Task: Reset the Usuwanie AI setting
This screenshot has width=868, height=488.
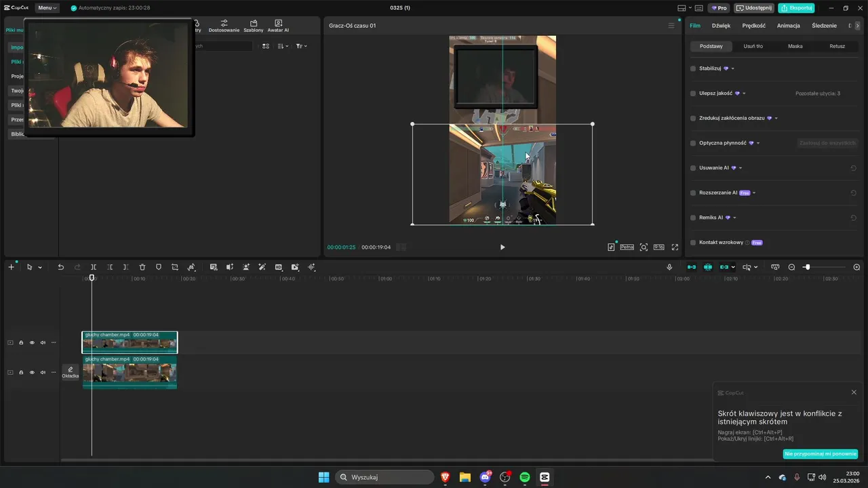Action: pos(853,168)
